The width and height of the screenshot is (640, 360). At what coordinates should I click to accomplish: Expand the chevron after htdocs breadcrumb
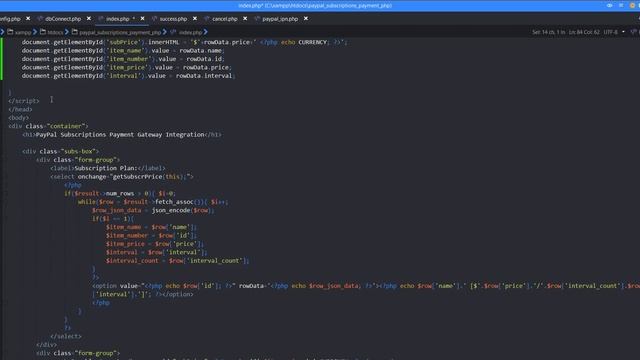67,32
